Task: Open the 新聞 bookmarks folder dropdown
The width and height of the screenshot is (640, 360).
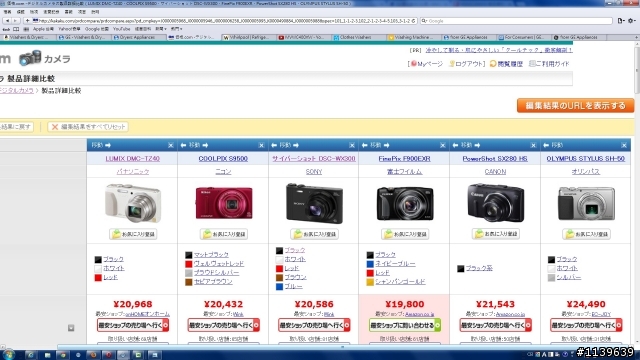Action: [161, 29]
